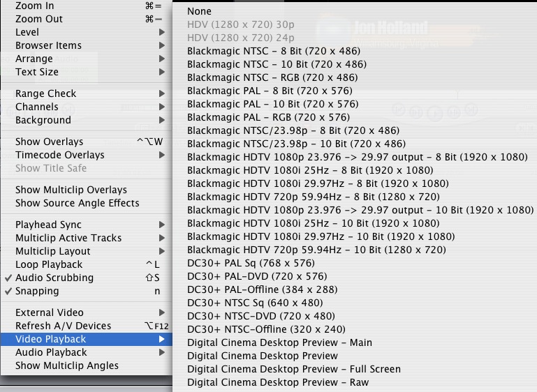This screenshot has width=537, height=392.
Task: Select Blackmagic PAL - 8 Bit (720 x 576)
Action: pyautogui.click(x=355, y=91)
